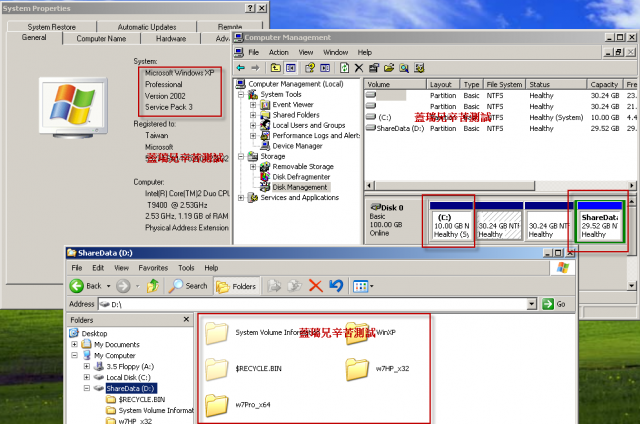Click the Disk 0 label box
This screenshot has width=640, height=424.
point(394,220)
